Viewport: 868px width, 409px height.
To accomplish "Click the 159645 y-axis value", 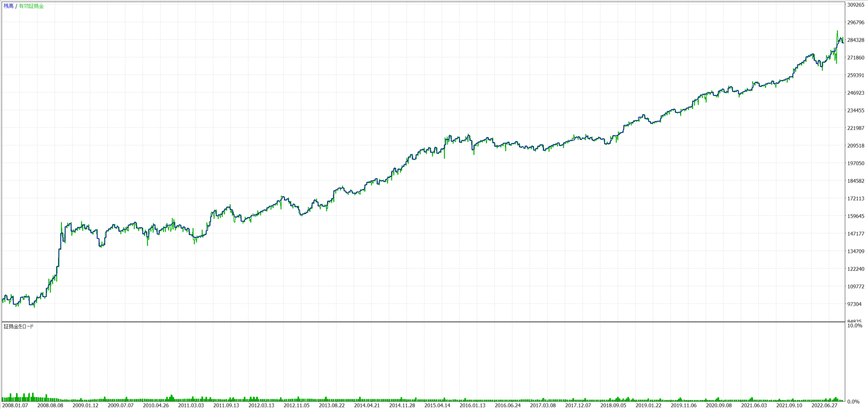I will (856, 216).
